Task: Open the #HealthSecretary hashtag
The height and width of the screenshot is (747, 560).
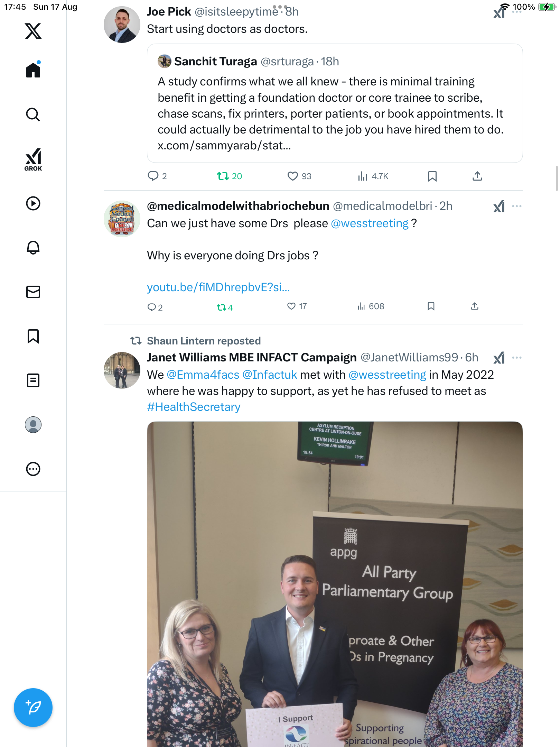Action: pos(194,407)
